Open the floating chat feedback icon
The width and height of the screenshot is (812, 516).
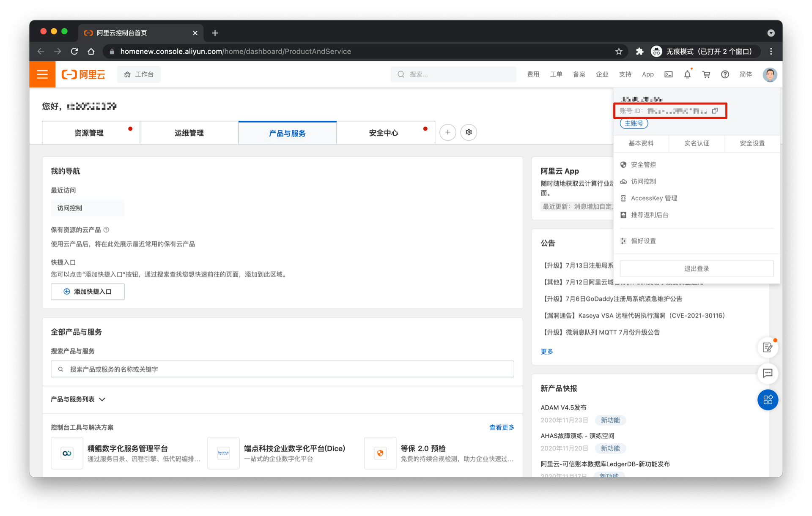(768, 373)
